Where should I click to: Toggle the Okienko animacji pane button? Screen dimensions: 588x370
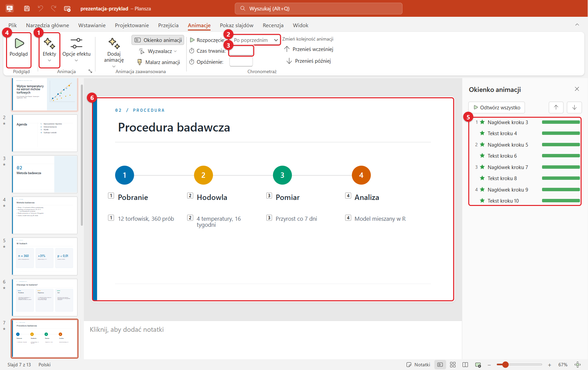(x=158, y=40)
